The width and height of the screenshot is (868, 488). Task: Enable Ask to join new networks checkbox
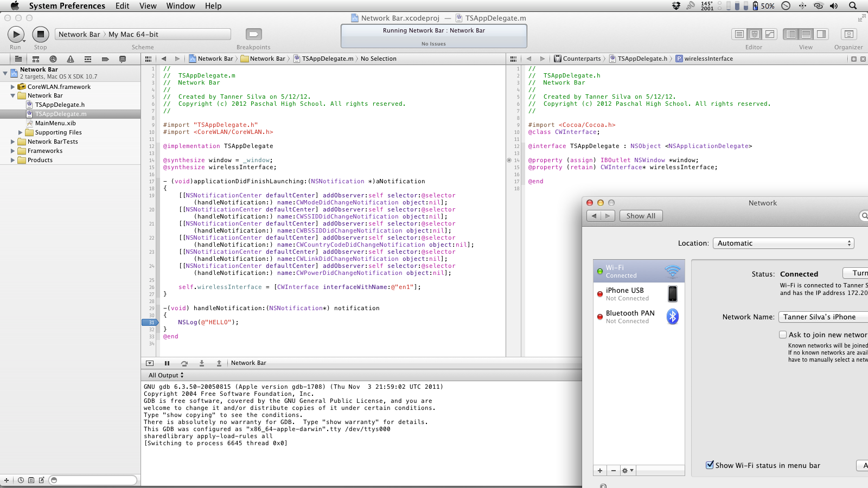tap(783, 335)
